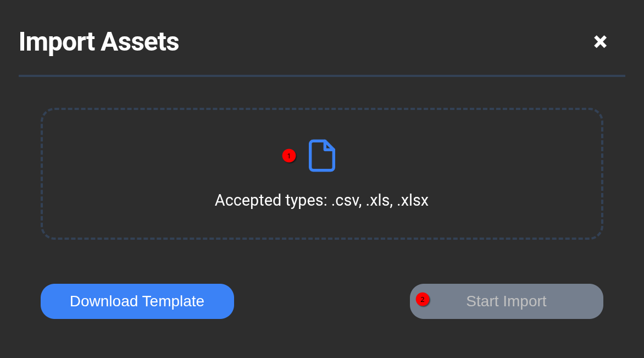The height and width of the screenshot is (358, 644).
Task: Download the import template file
Action: coord(137,301)
